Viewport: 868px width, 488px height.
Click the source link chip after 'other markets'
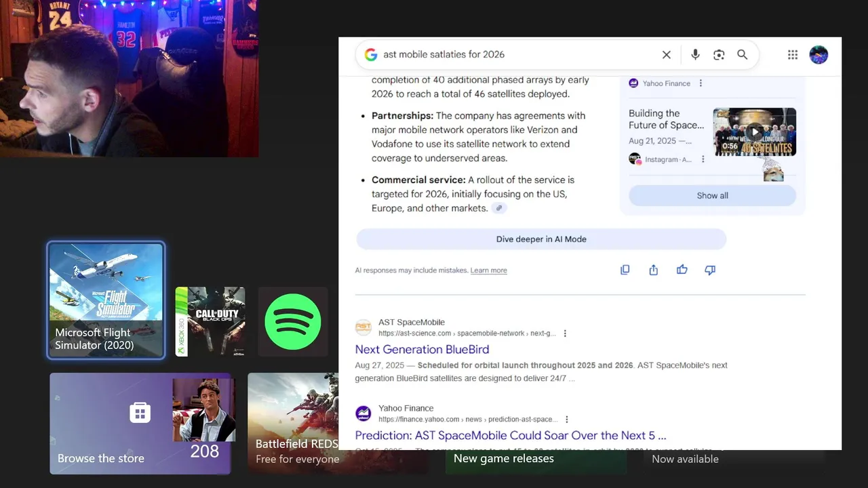(x=499, y=208)
